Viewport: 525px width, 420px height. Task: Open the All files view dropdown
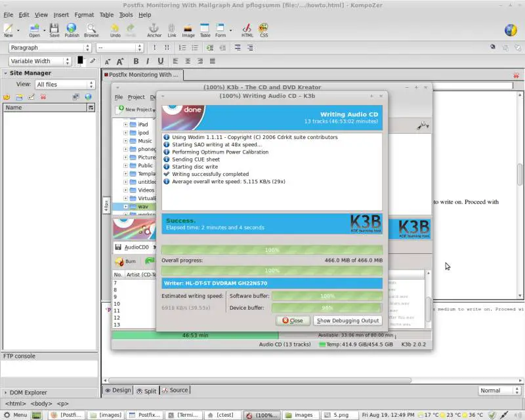[65, 85]
